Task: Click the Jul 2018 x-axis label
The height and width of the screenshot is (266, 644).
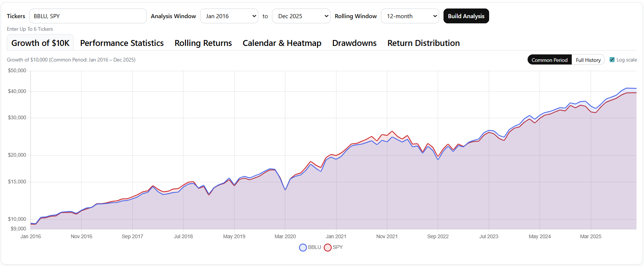Action: click(x=183, y=236)
